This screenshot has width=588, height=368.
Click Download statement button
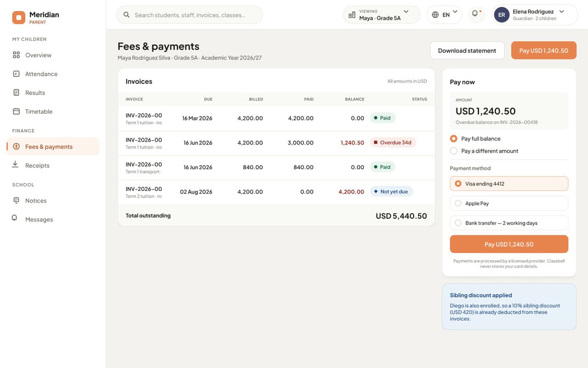point(467,51)
